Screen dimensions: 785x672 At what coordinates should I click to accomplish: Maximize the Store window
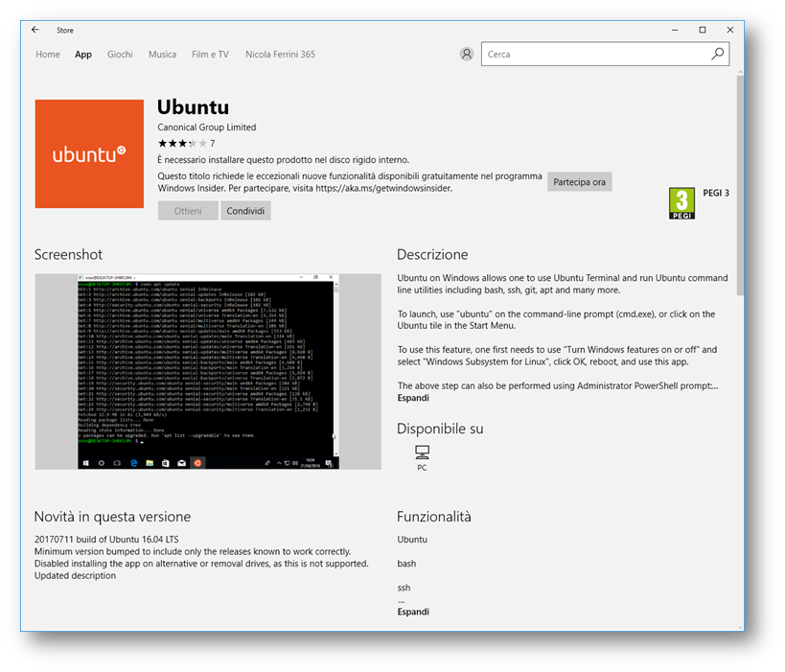coord(703,30)
